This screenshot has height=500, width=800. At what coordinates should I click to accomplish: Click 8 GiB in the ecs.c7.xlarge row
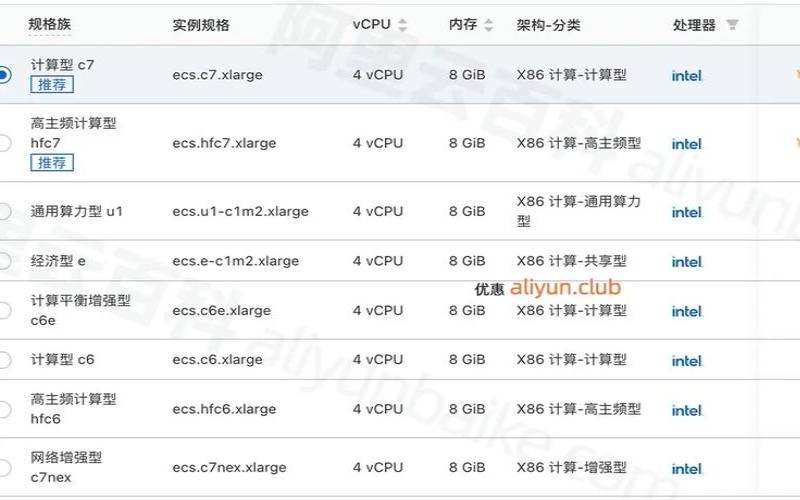(x=467, y=75)
